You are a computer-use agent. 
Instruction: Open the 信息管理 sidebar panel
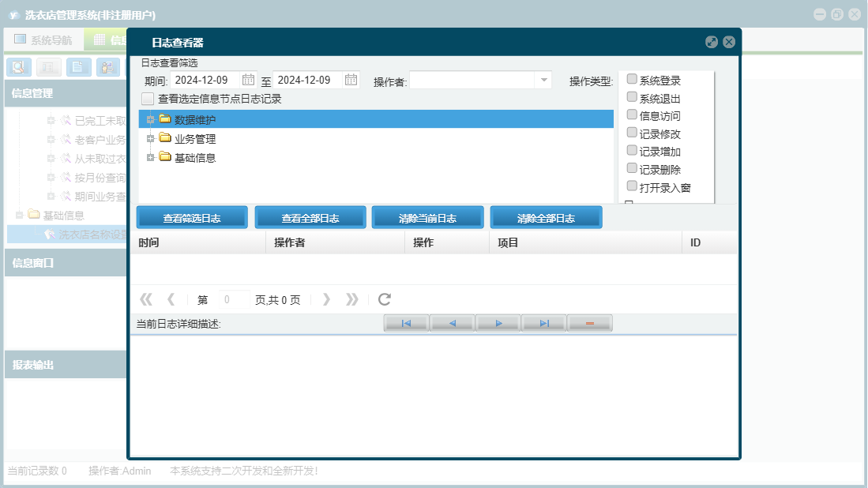tap(66, 93)
